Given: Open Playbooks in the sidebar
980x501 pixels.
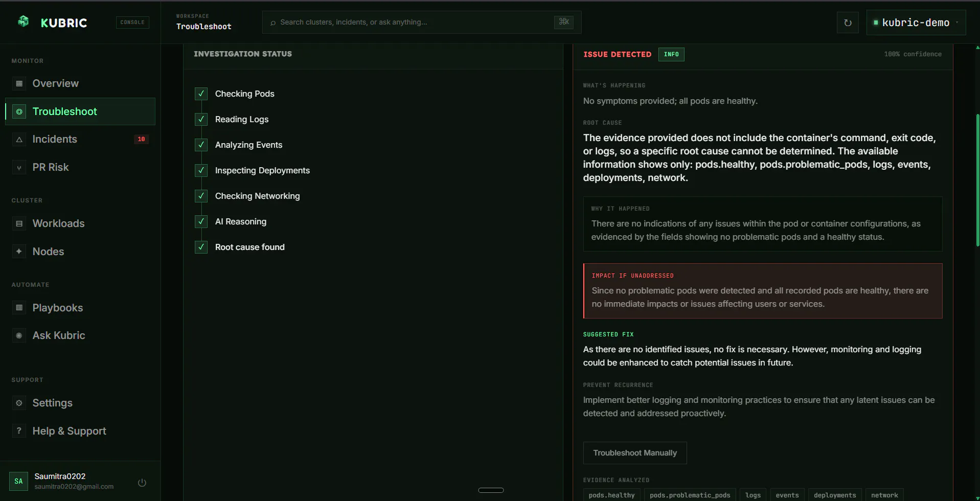Looking at the screenshot, I should coord(80,308).
